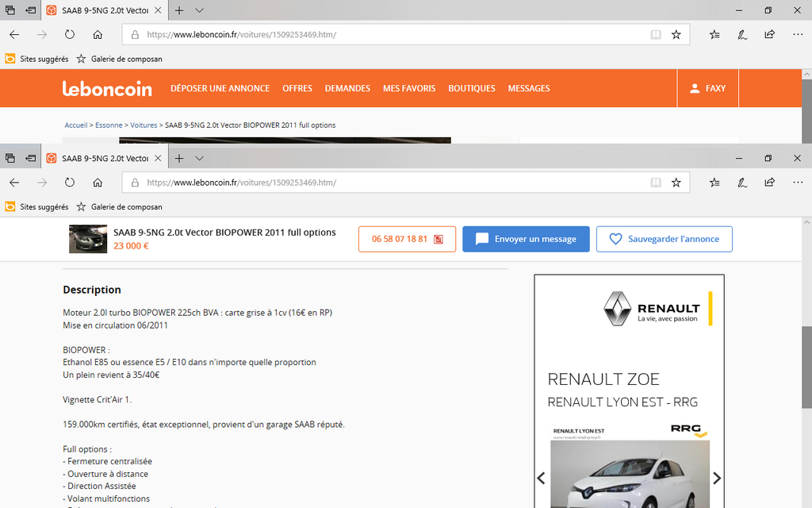Click phone number 06 58 07 18 81 button
812x508 pixels.
point(407,239)
